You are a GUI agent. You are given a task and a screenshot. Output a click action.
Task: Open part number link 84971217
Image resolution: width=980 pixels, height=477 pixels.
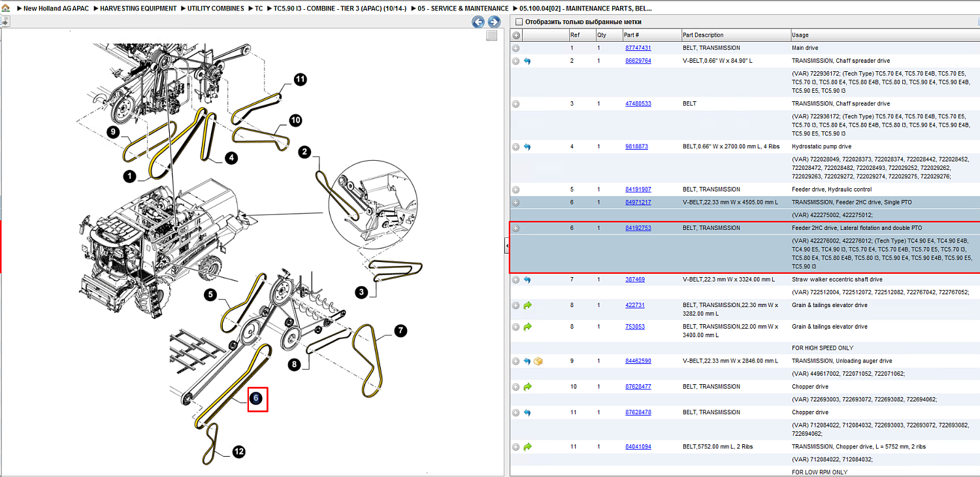638,203
